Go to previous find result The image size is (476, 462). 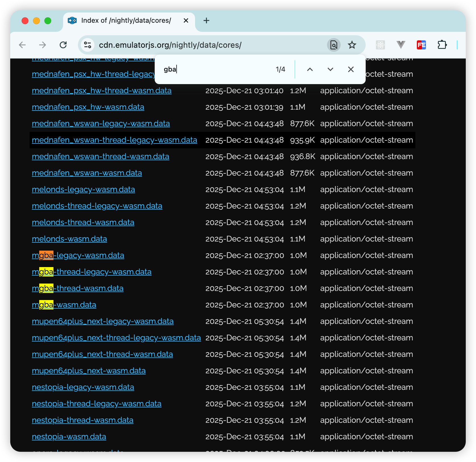pos(310,69)
